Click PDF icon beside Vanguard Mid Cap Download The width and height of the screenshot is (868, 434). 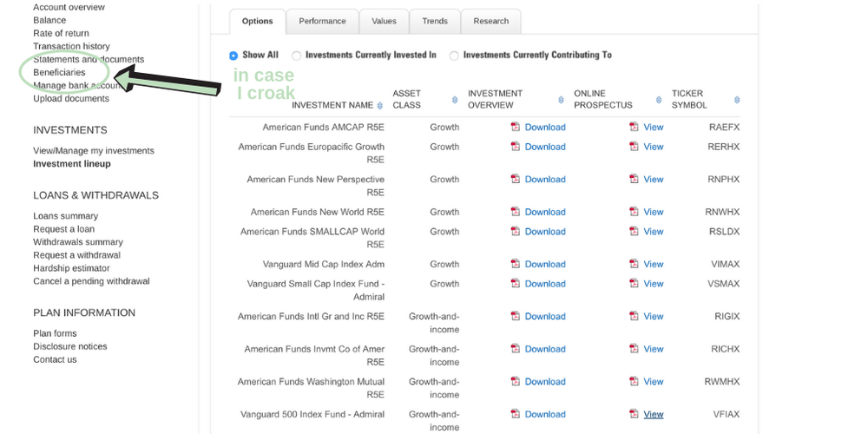coord(516,264)
